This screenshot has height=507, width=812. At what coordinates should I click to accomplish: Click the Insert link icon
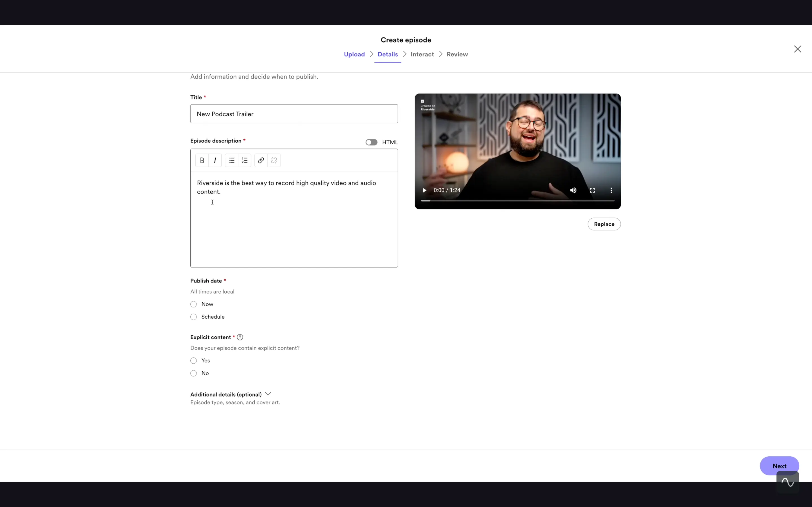[261, 160]
